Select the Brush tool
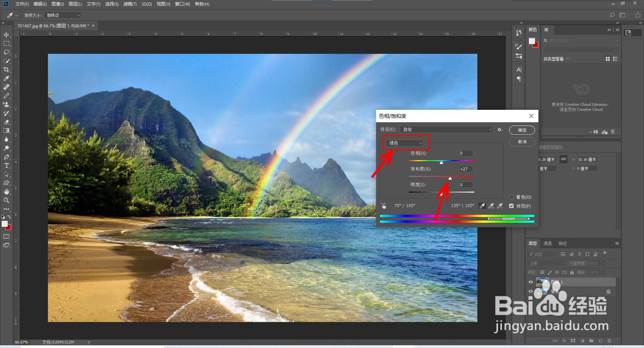Image resolution: width=644 pixels, height=348 pixels. coord(6,96)
